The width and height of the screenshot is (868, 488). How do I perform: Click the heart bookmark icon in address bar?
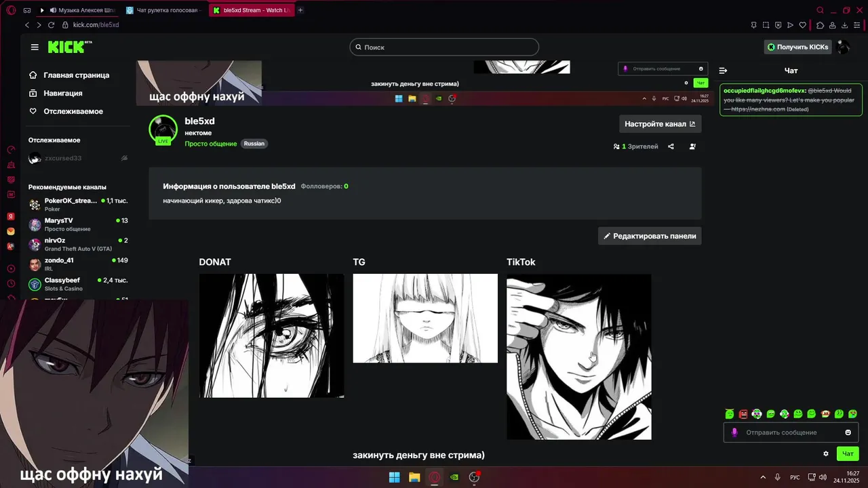pos(803,25)
